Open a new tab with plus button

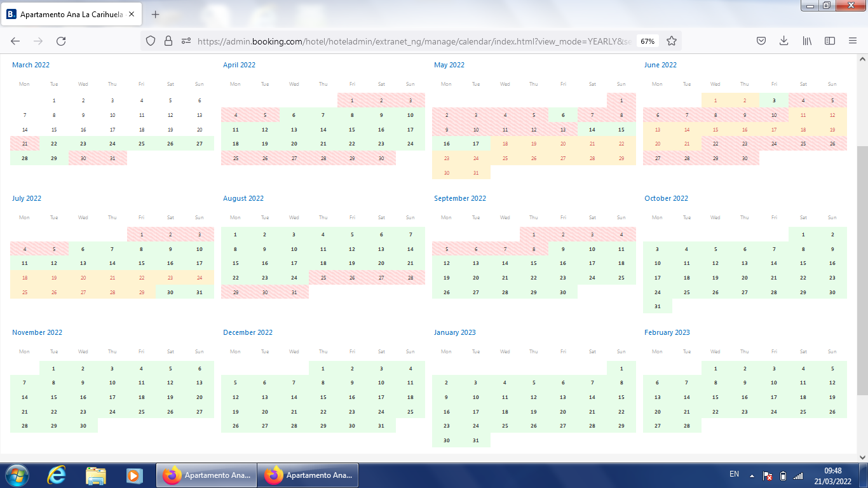pos(156,14)
